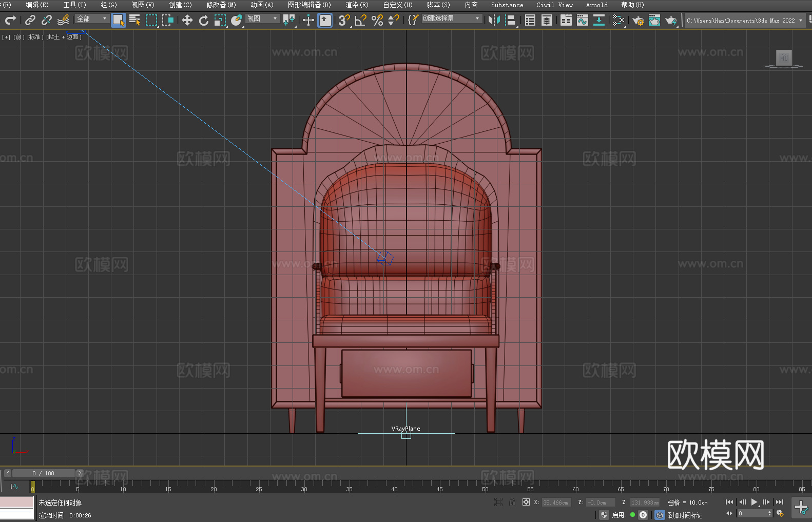Toggle Keyboard Shortcut Override button
The width and height of the screenshot is (812, 522).
(x=325, y=20)
